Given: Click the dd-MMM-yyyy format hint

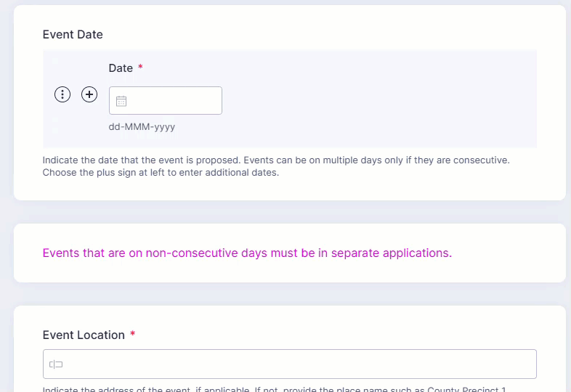Looking at the screenshot, I should pos(142,127).
